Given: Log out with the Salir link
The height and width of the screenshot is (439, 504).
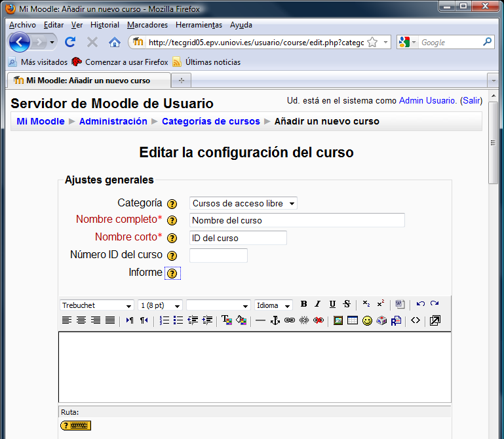Looking at the screenshot, I should 471,101.
